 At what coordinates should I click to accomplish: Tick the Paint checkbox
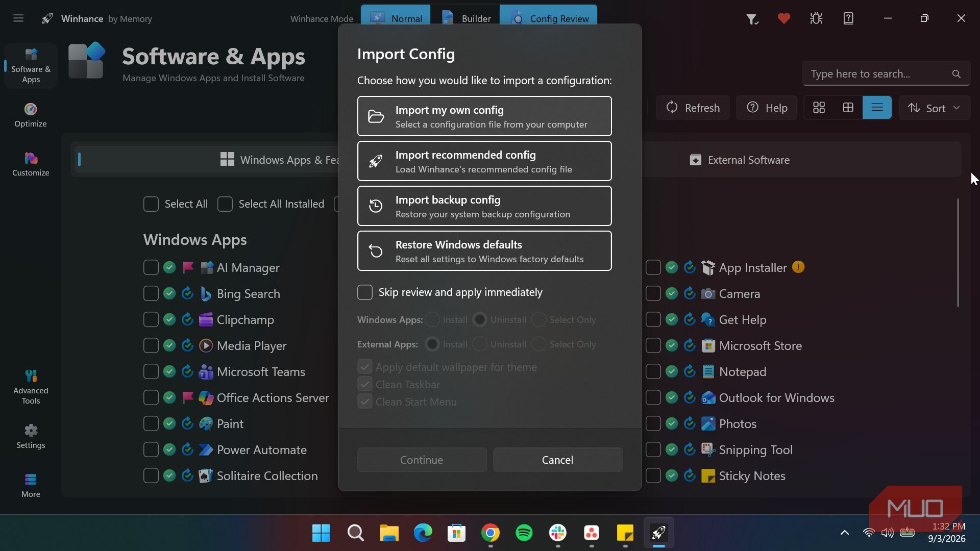pos(151,423)
